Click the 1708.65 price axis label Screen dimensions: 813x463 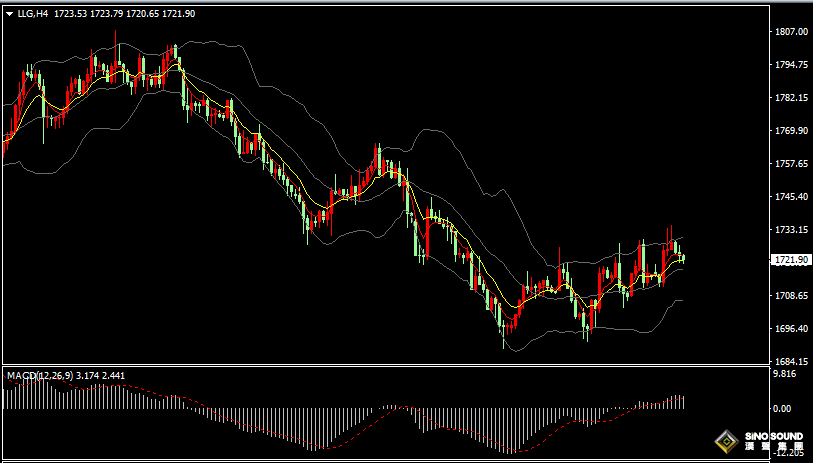tap(790, 296)
